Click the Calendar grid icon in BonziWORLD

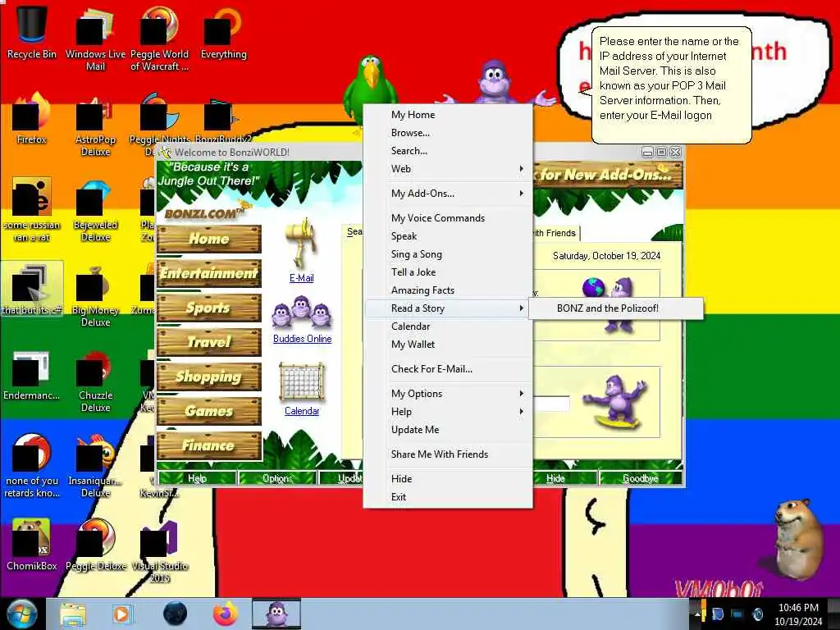click(302, 382)
